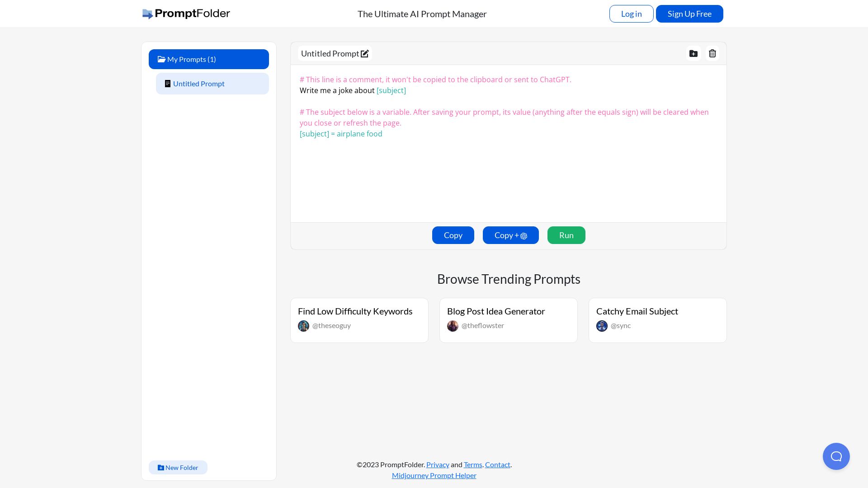Run the prompt
This screenshot has height=488, width=868.
(566, 235)
